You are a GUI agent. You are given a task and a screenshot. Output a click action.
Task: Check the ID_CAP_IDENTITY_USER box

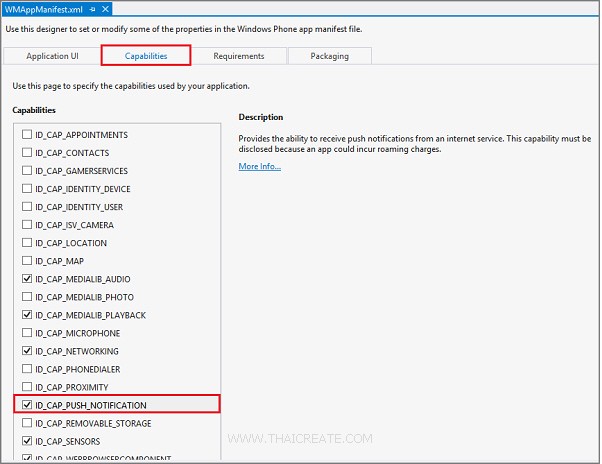click(x=27, y=206)
